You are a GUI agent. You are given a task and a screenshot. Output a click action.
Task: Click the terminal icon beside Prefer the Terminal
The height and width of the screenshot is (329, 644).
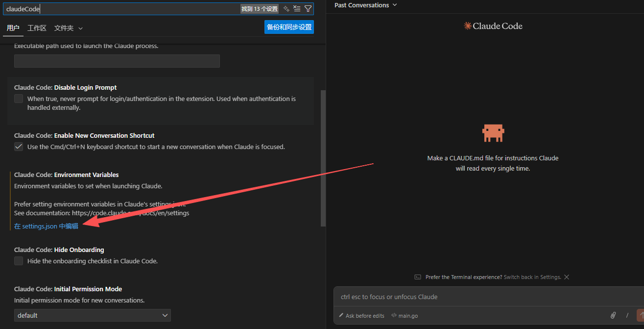(418, 277)
